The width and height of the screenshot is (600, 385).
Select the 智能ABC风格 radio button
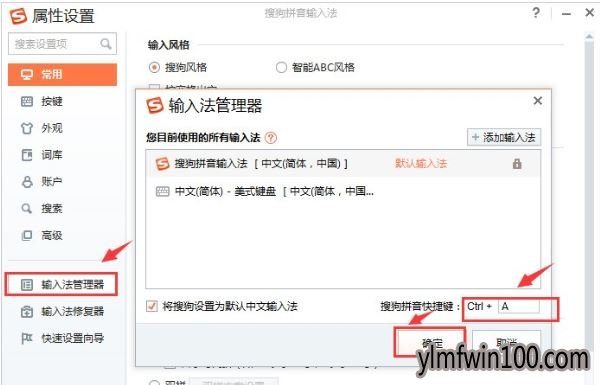point(281,67)
